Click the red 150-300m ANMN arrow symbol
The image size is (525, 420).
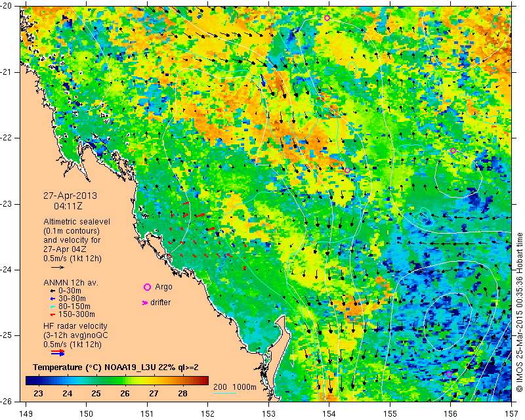[x=52, y=314]
